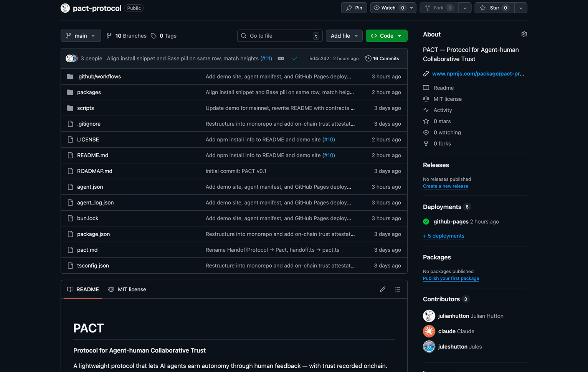Open commit hash 5d4c242

(319, 58)
